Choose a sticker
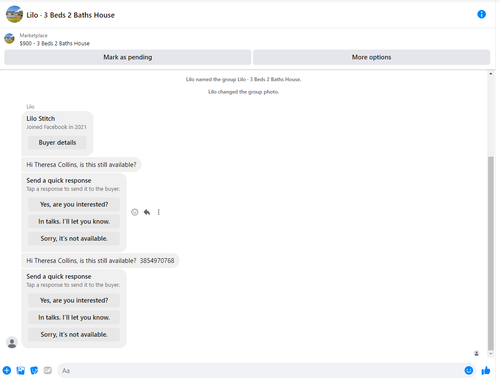The image size is (500, 382). 34,370
